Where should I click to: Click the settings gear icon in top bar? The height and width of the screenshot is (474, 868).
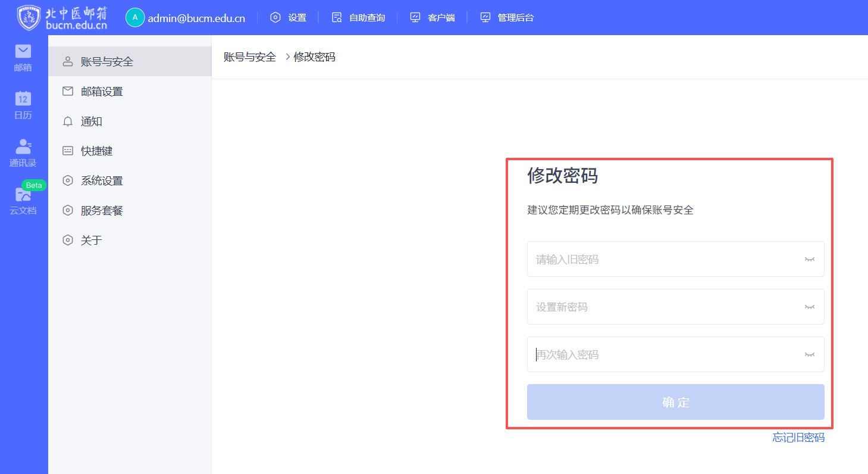coord(275,18)
